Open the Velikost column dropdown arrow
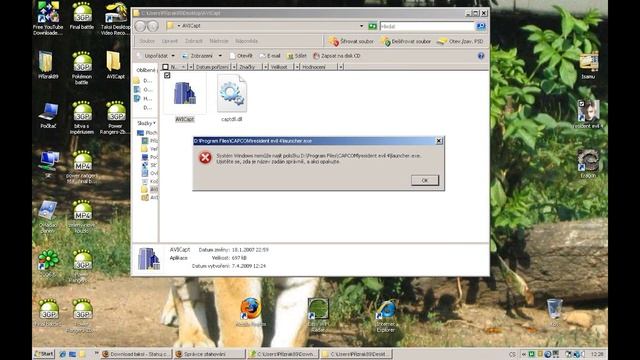The width and height of the screenshot is (640, 360). coord(297,67)
